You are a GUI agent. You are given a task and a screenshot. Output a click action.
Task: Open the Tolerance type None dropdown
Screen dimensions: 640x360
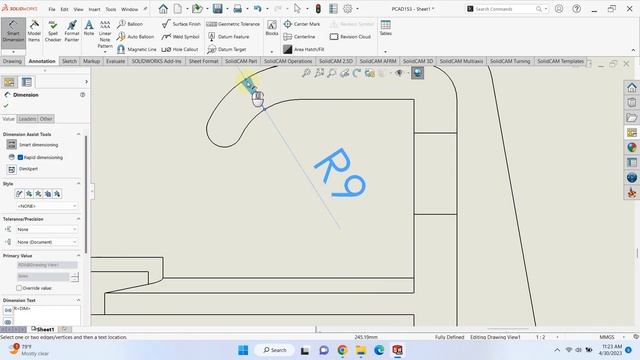[x=47, y=229]
